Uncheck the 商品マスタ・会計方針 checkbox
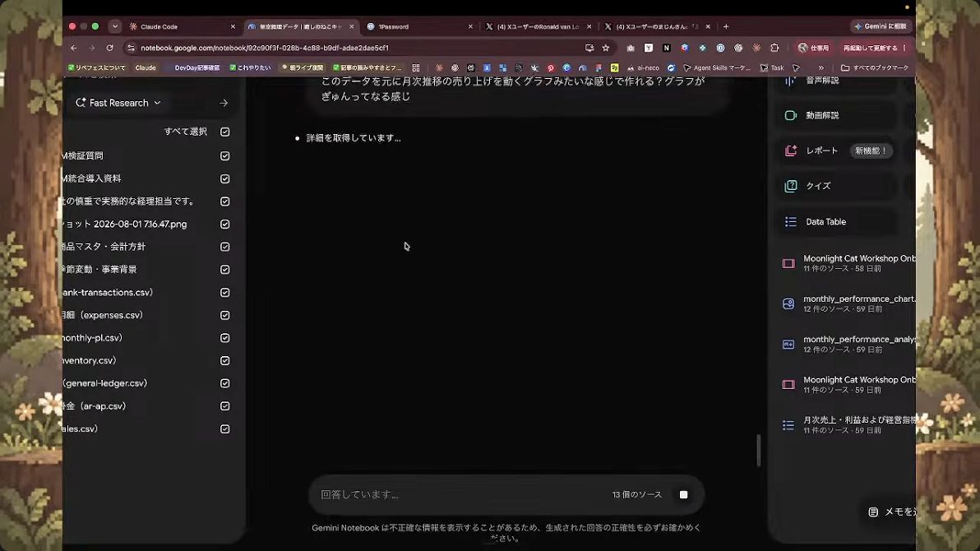The width and height of the screenshot is (980, 551). tap(225, 247)
